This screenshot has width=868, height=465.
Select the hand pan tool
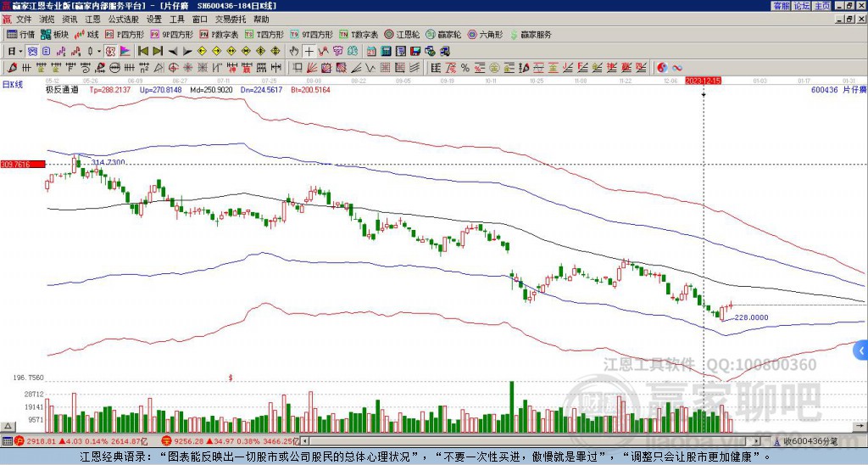294,52
